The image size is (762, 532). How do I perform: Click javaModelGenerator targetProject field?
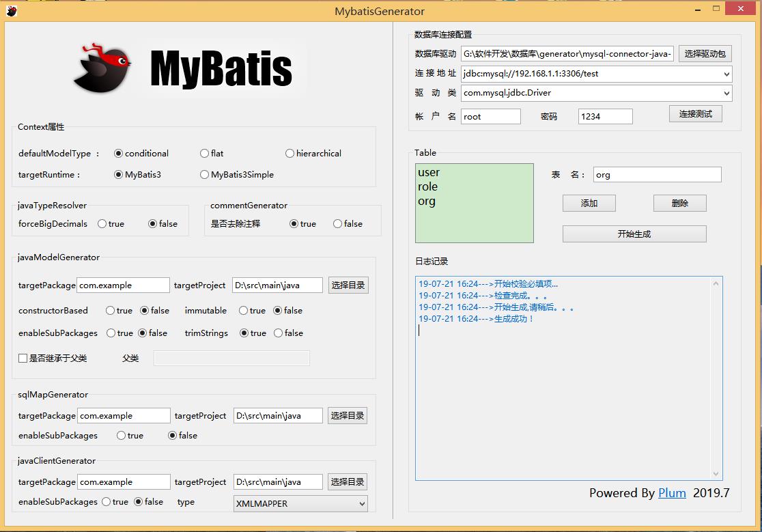277,285
